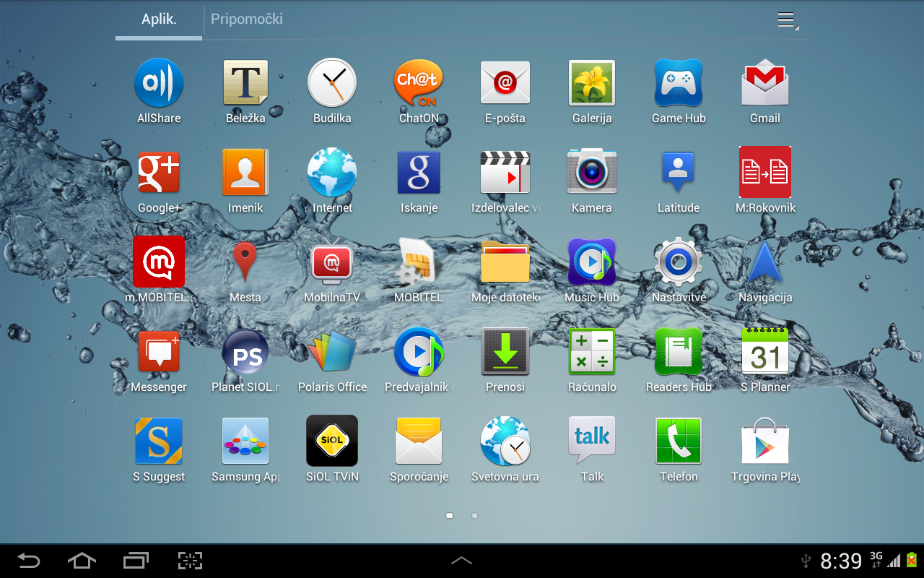Open Sporočanje messaging app
Image resolution: width=924 pixels, height=578 pixels.
point(419,441)
